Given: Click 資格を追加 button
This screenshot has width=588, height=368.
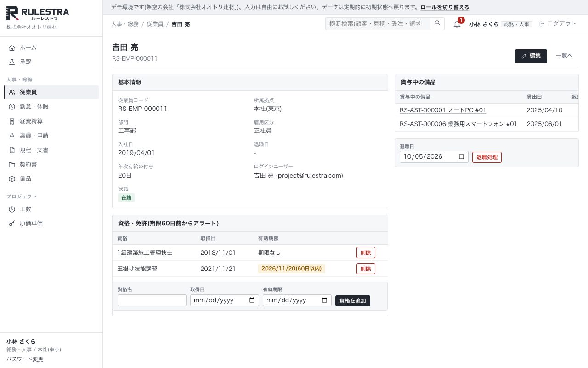Looking at the screenshot, I should 353,301.
